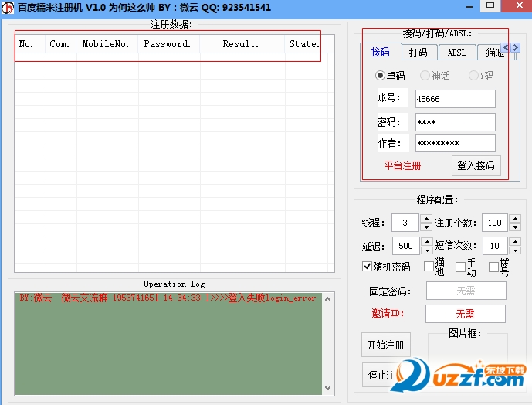Click the 登入接码 login button
The image size is (532, 405).
pos(476,165)
